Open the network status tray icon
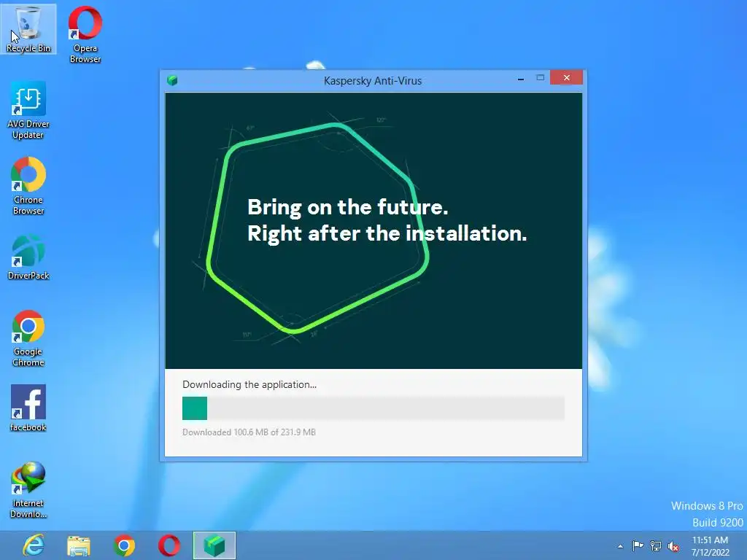 (656, 545)
